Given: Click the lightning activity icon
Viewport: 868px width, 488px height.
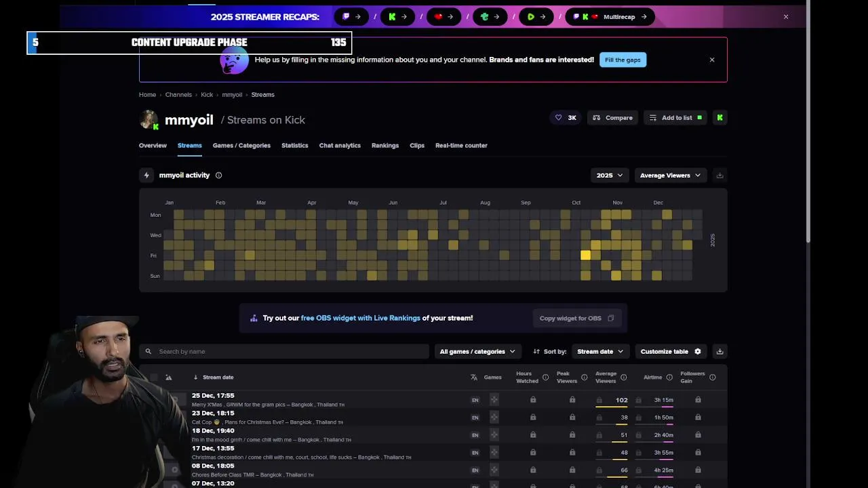Looking at the screenshot, I should tap(146, 175).
